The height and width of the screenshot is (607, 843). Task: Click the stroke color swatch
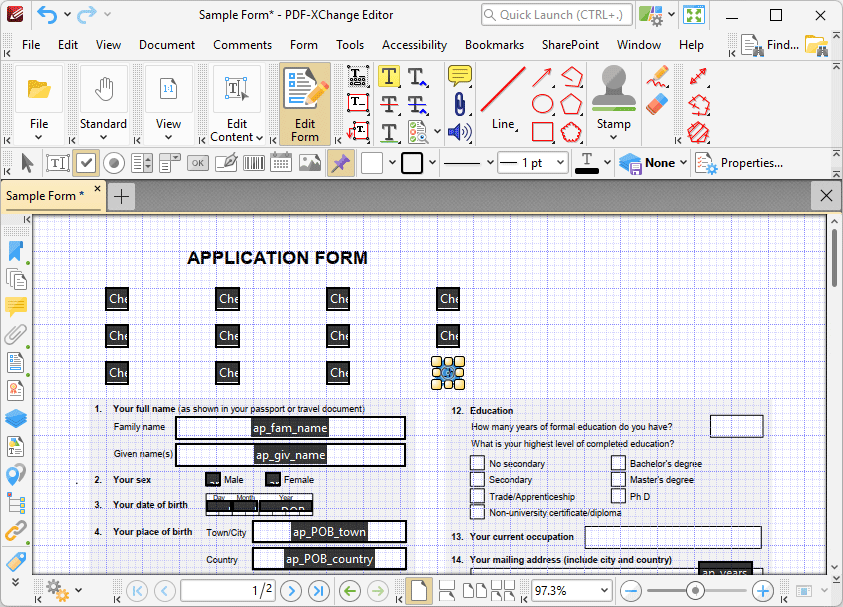pos(412,163)
